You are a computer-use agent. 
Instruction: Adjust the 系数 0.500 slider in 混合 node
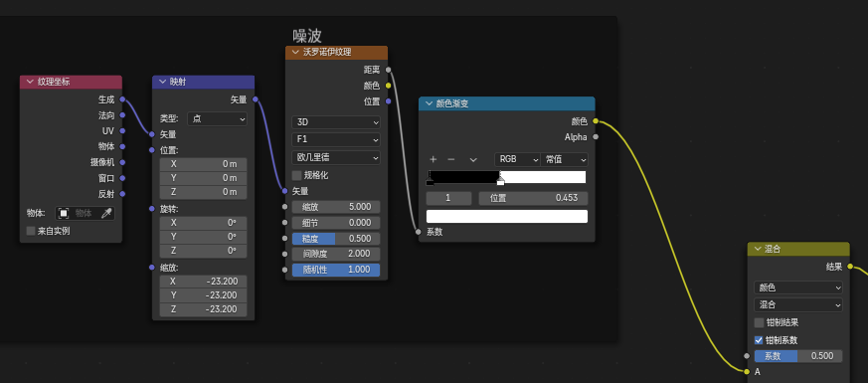tap(798, 356)
